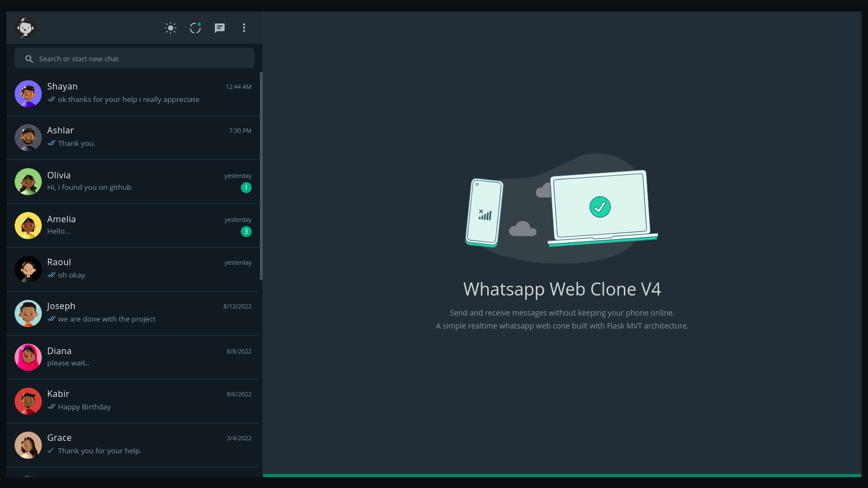Open the status updates circle icon
The height and width of the screenshot is (488, 868).
tap(195, 28)
